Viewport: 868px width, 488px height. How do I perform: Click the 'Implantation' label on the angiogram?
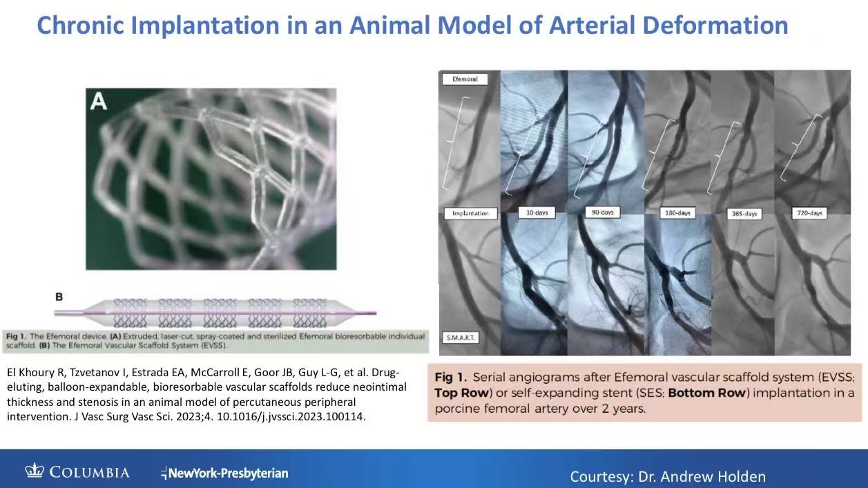tap(470, 213)
